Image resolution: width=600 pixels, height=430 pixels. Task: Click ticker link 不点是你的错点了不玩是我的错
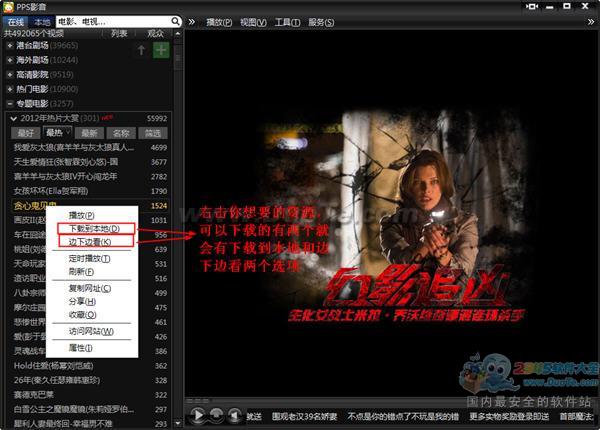(403, 416)
